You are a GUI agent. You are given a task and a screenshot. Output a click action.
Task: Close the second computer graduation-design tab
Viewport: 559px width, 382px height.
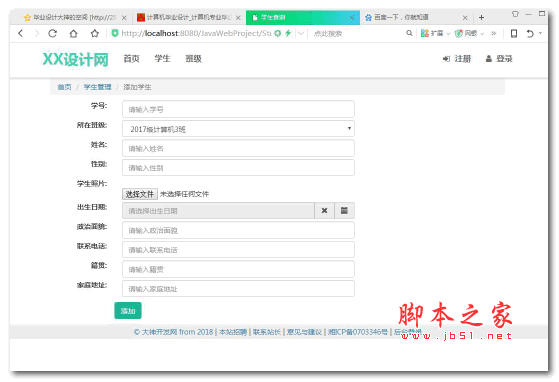238,17
